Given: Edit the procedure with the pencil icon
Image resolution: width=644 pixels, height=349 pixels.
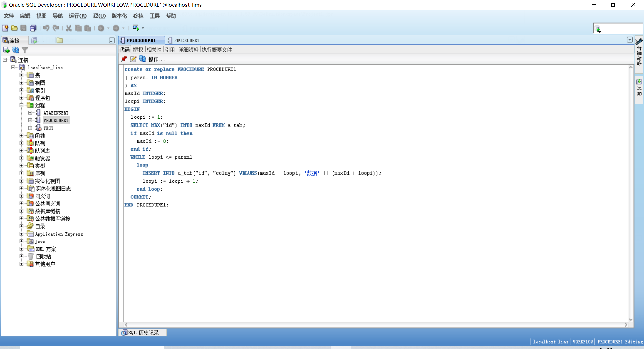Looking at the screenshot, I should pyautogui.click(x=133, y=59).
